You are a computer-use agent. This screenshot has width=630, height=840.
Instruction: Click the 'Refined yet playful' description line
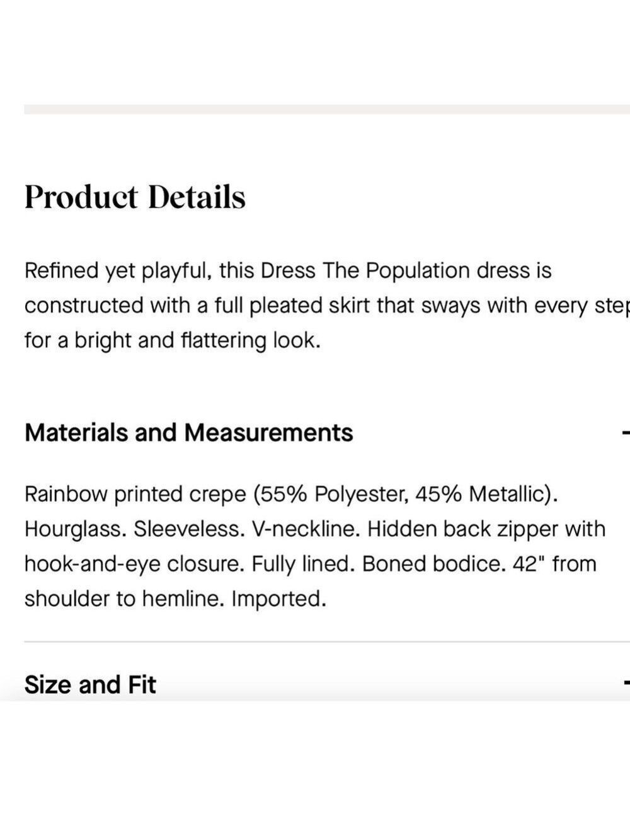(288, 271)
